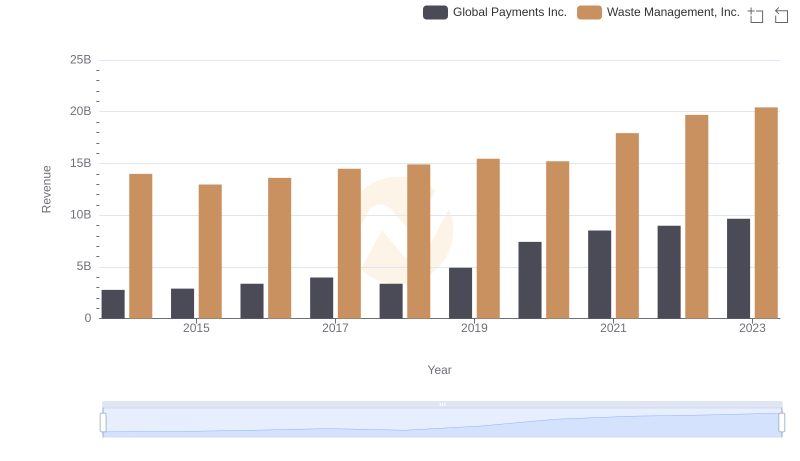Image resolution: width=800 pixels, height=461 pixels.
Task: Click the Global Payments bar for 2020
Action: coord(530,280)
